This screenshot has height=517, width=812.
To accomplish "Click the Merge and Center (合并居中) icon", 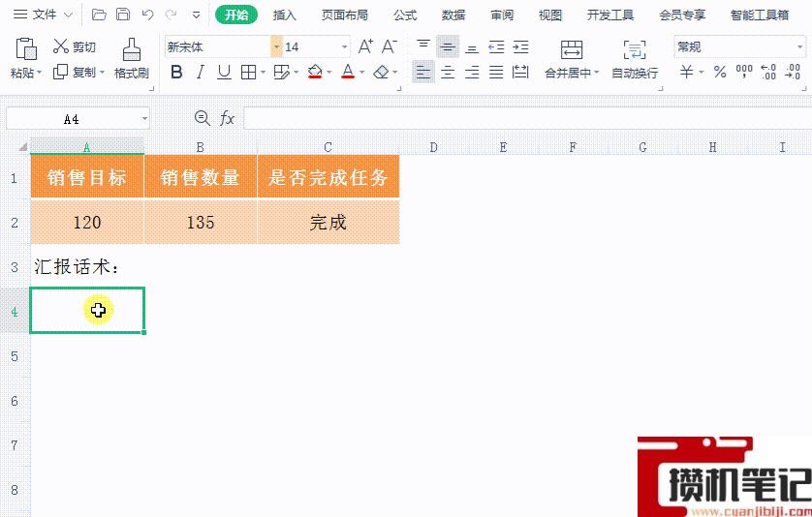I will (572, 49).
